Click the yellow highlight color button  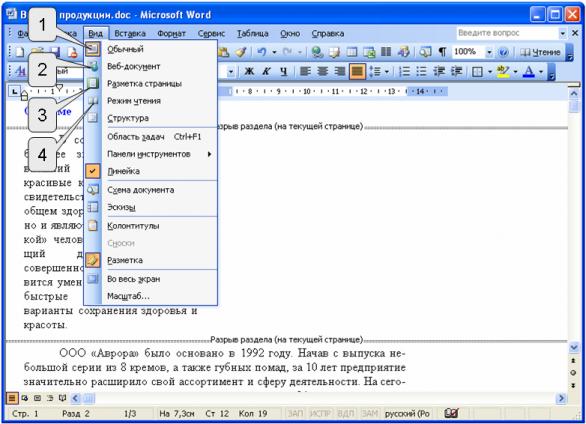coord(504,71)
